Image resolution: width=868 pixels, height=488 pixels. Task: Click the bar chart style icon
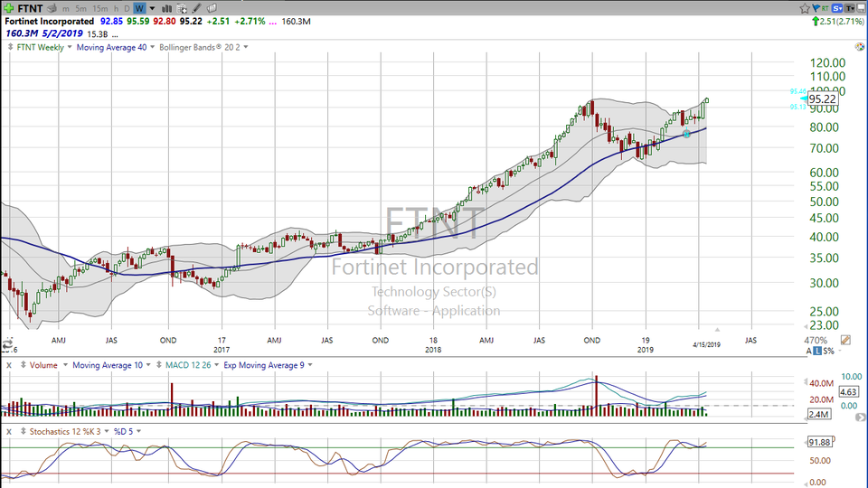166,8
